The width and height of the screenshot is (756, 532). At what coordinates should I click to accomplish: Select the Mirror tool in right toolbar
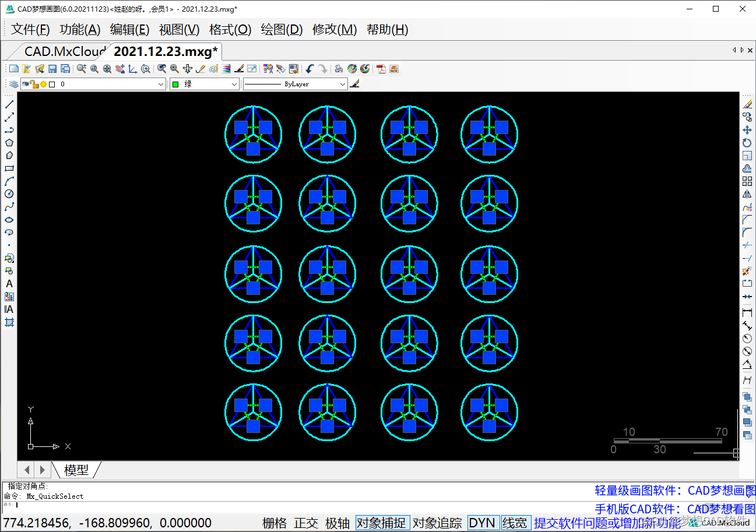click(747, 194)
